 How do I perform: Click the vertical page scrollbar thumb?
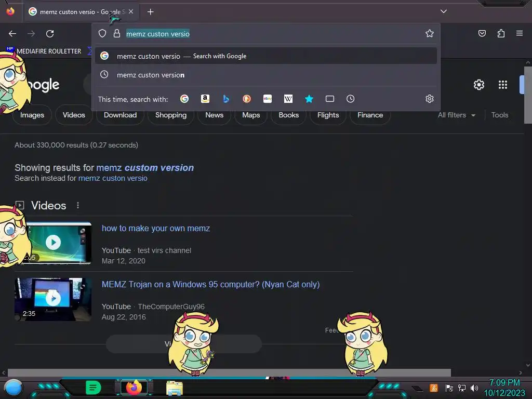pos(528,95)
